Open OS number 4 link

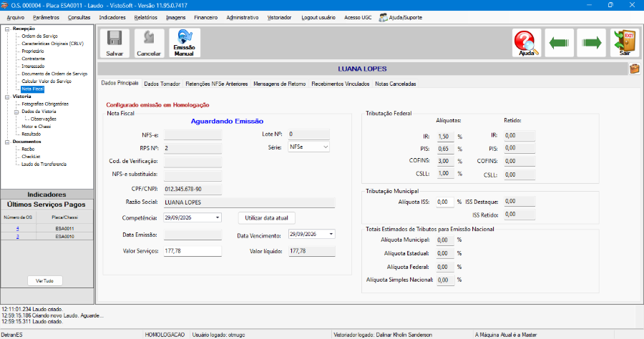[18, 229]
